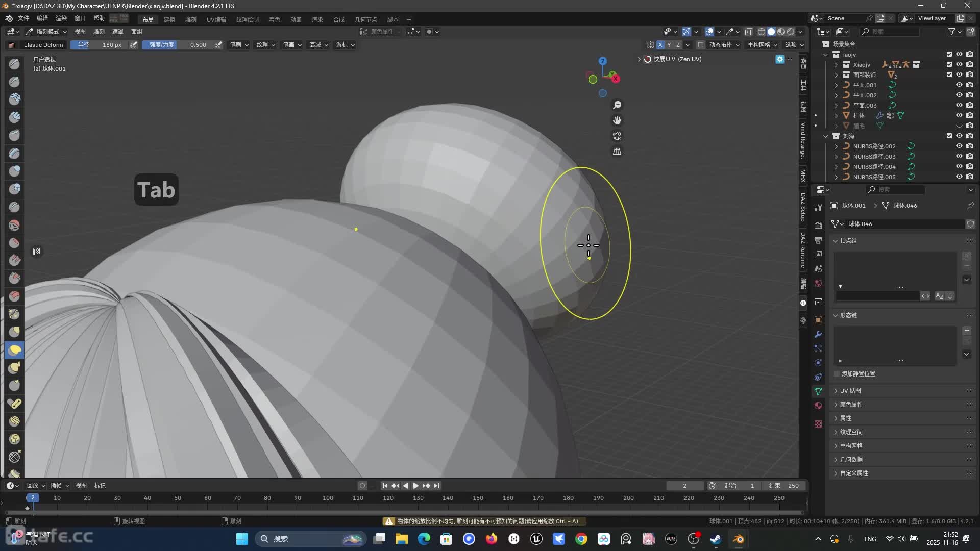Screen dimensions: 980x551
Task: Enable 添加静置位置 checkbox
Action: 837,374
